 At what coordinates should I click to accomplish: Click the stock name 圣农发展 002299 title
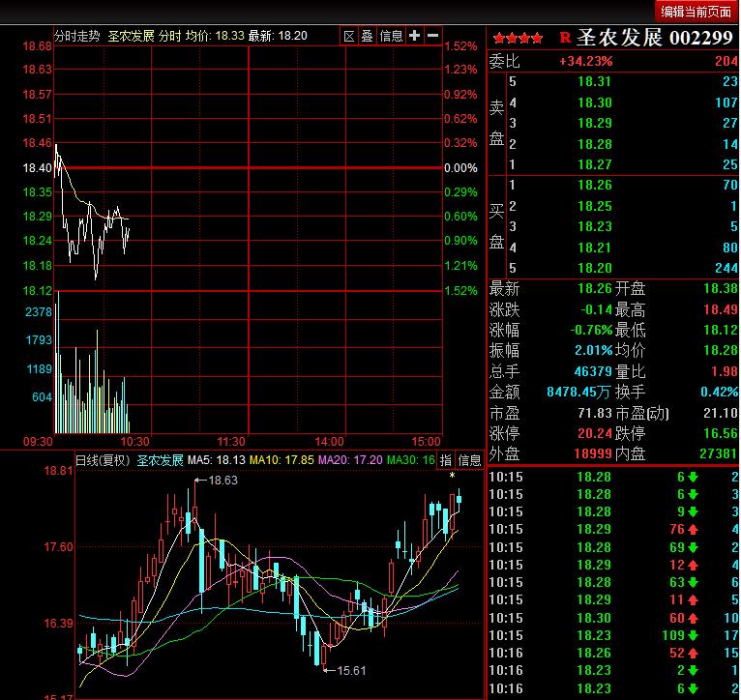coord(655,38)
